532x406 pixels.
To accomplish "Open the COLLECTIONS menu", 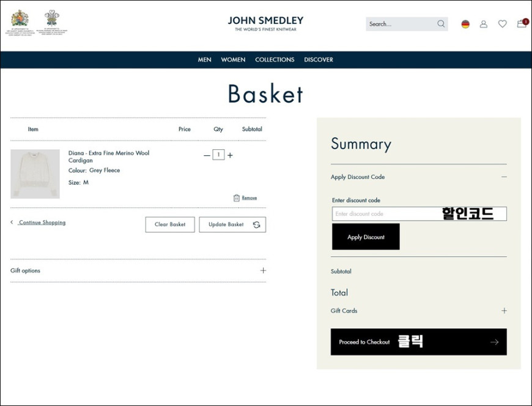I will [275, 60].
